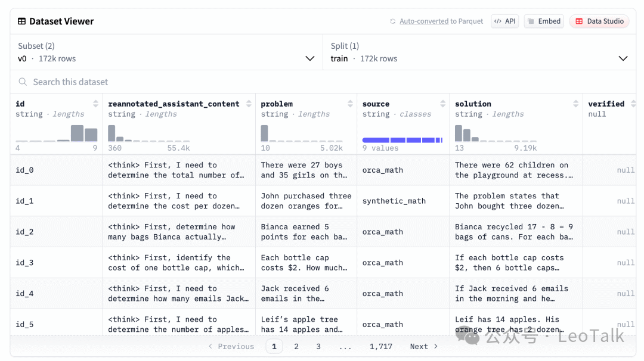Viewport: 644px width, 361px height.
Task: Sort by the source column
Action: tap(442, 104)
